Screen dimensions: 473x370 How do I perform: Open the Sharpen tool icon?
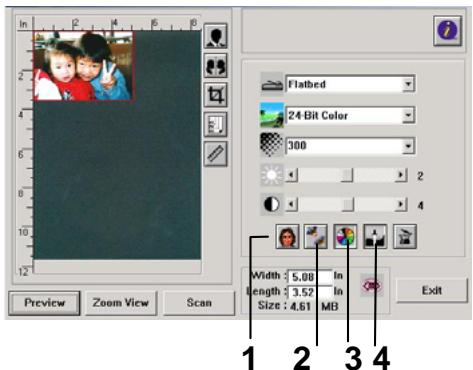[316, 237]
